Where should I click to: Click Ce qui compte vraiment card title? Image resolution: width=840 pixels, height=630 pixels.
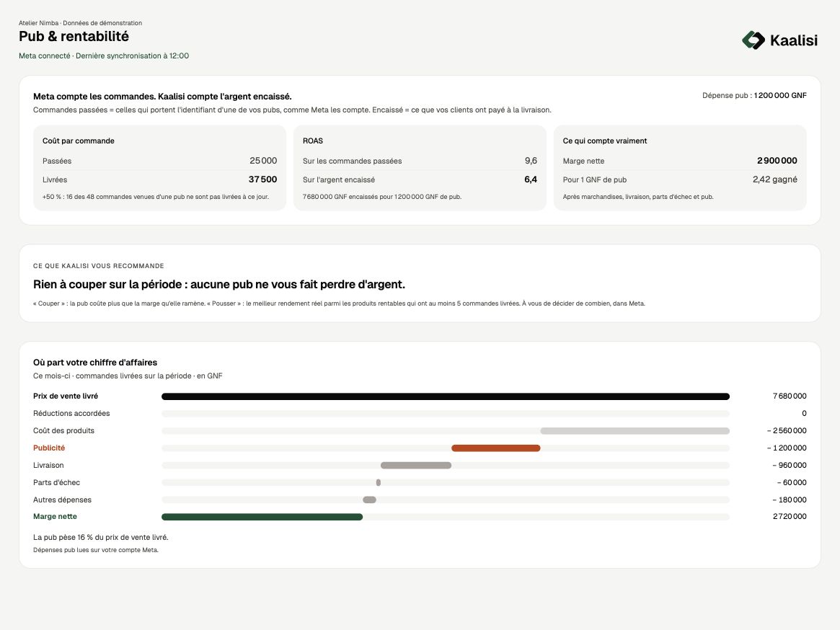tap(605, 141)
